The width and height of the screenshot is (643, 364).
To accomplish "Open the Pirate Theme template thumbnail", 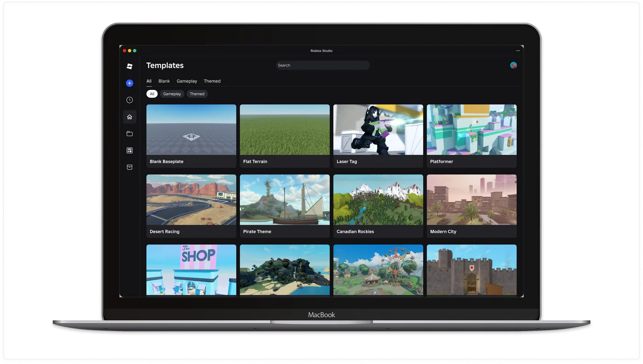I will pos(285,200).
